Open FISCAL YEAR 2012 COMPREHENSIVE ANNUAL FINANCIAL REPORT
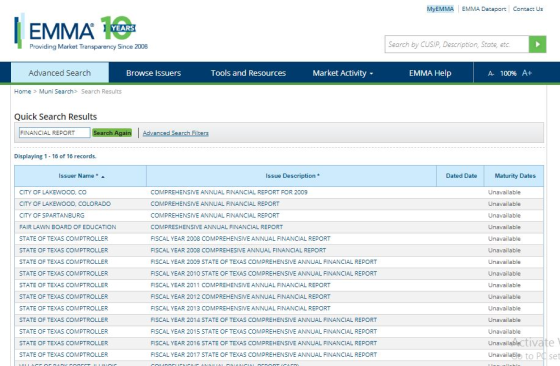Image resolution: width=560 pixels, height=366 pixels. click(240, 296)
